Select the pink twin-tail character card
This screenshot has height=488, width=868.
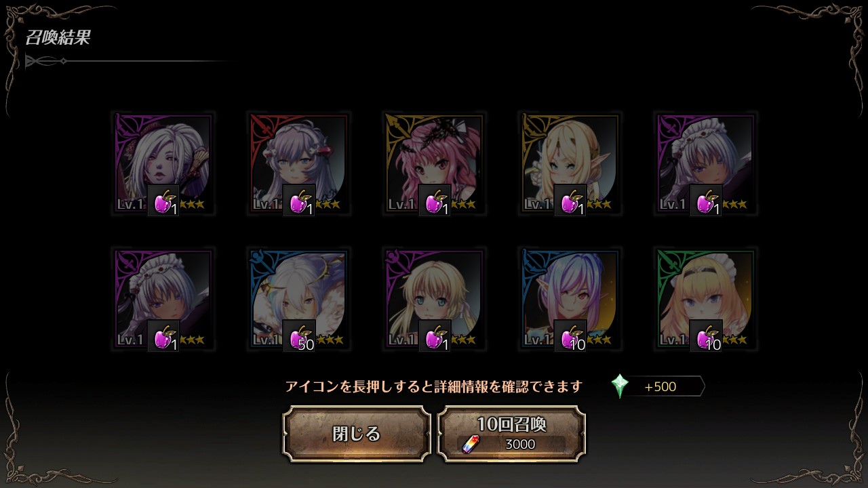(x=434, y=164)
